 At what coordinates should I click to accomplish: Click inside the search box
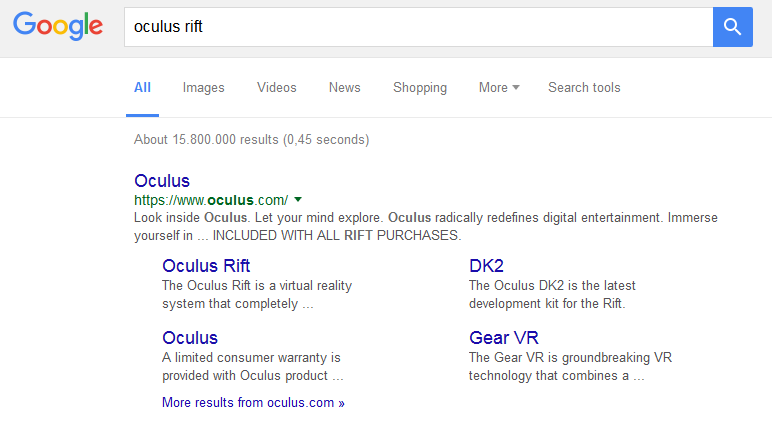(x=418, y=27)
